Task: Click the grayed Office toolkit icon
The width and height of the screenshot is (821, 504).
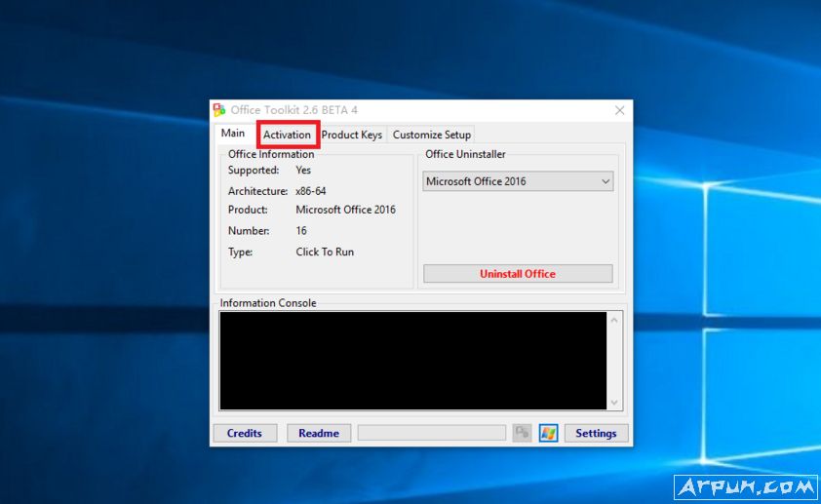Action: (x=522, y=434)
